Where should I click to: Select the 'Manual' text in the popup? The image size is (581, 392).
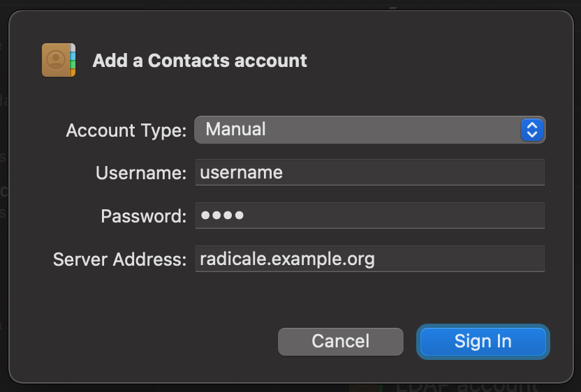[235, 129]
